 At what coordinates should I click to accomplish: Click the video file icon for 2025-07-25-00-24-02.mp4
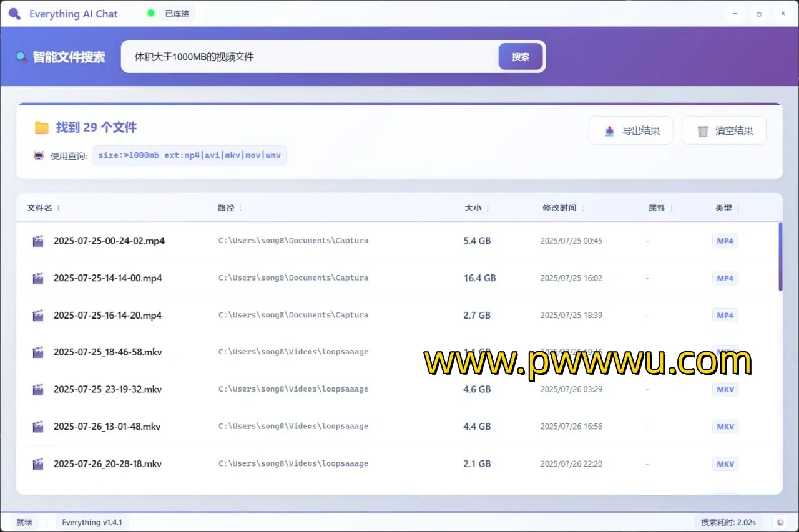(x=38, y=241)
